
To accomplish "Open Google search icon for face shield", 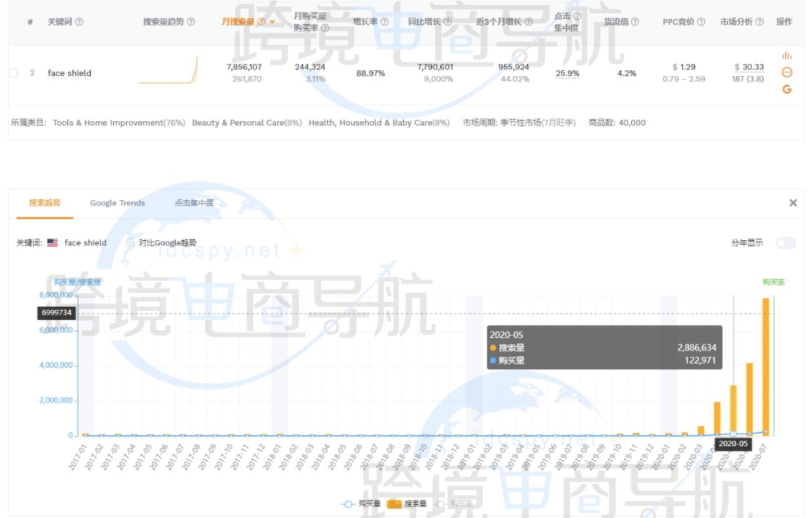I will pyautogui.click(x=787, y=89).
